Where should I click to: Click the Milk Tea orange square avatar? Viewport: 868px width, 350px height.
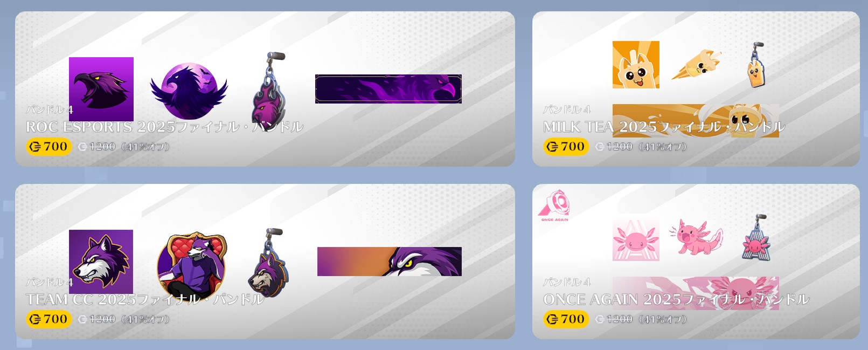[x=636, y=65]
